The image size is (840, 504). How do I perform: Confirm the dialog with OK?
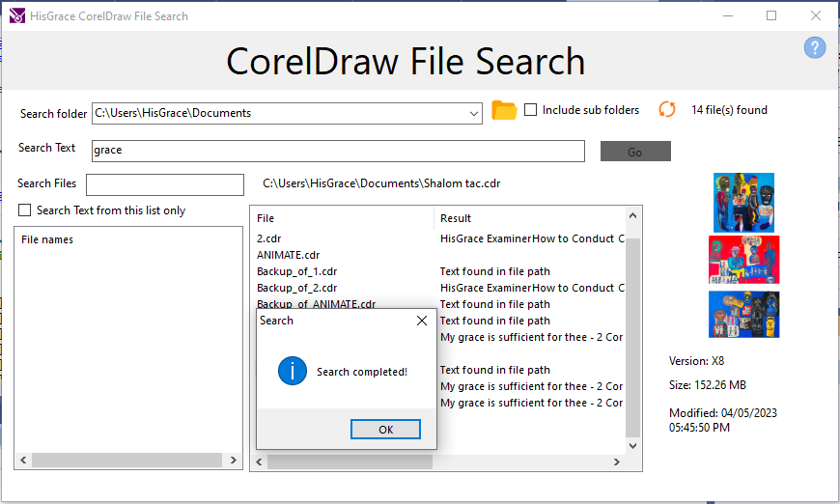click(385, 429)
